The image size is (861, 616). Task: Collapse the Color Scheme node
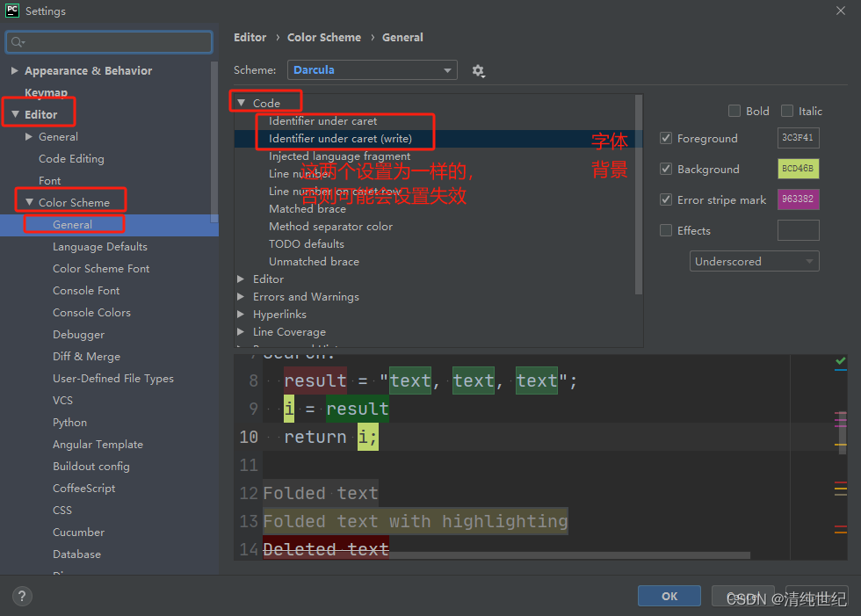[29, 202]
